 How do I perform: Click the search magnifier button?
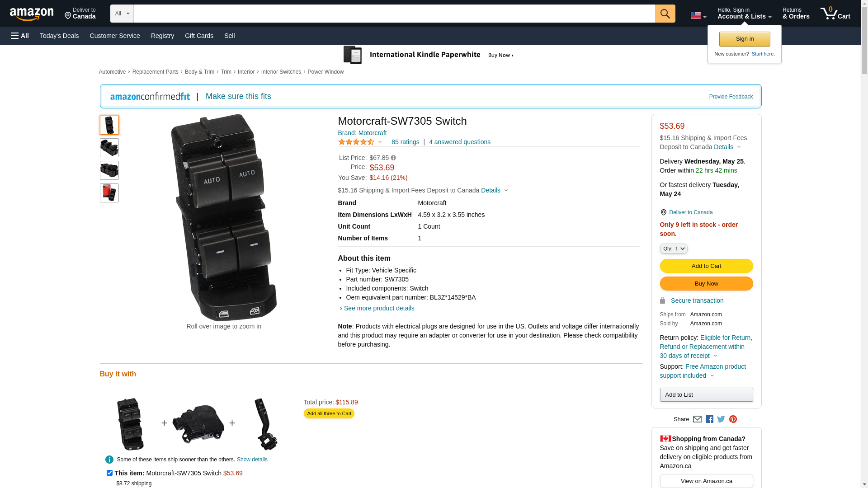665,14
